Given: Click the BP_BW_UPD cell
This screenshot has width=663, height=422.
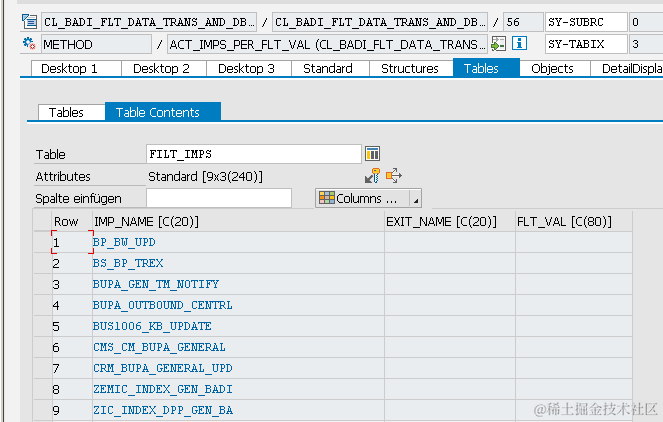Looking at the screenshot, I should pos(238,242).
